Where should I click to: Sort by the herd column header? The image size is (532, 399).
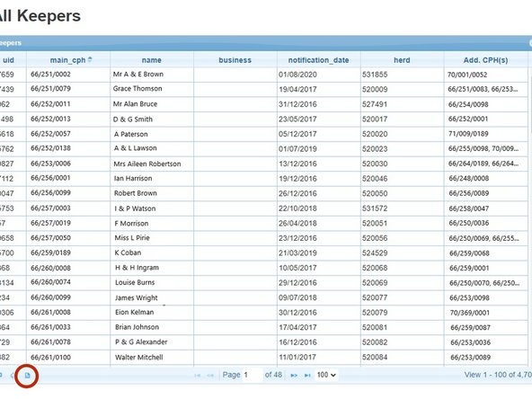click(402, 60)
